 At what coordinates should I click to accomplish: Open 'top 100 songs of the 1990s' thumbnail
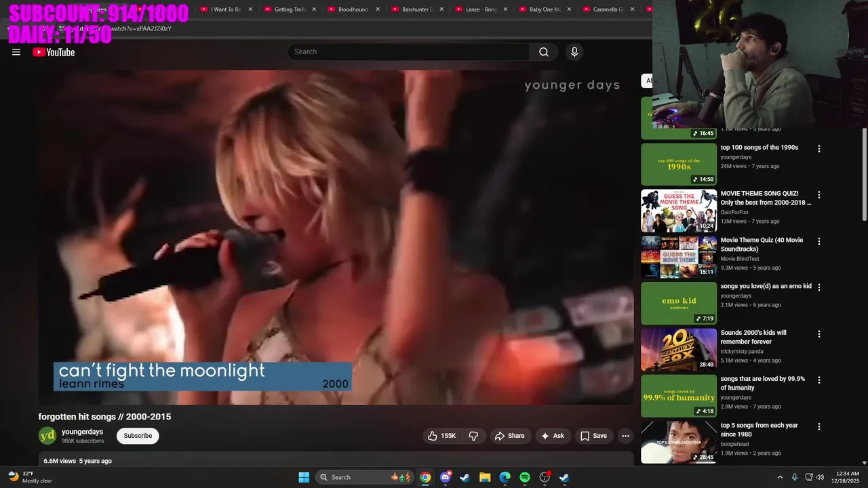(679, 164)
